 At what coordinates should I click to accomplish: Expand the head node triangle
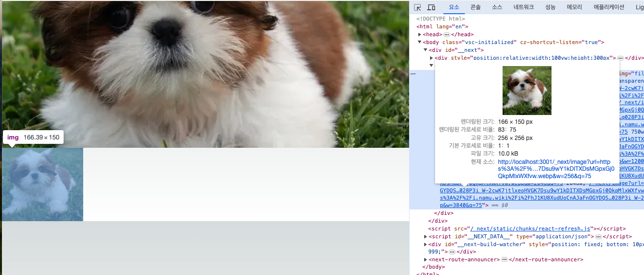[420, 34]
